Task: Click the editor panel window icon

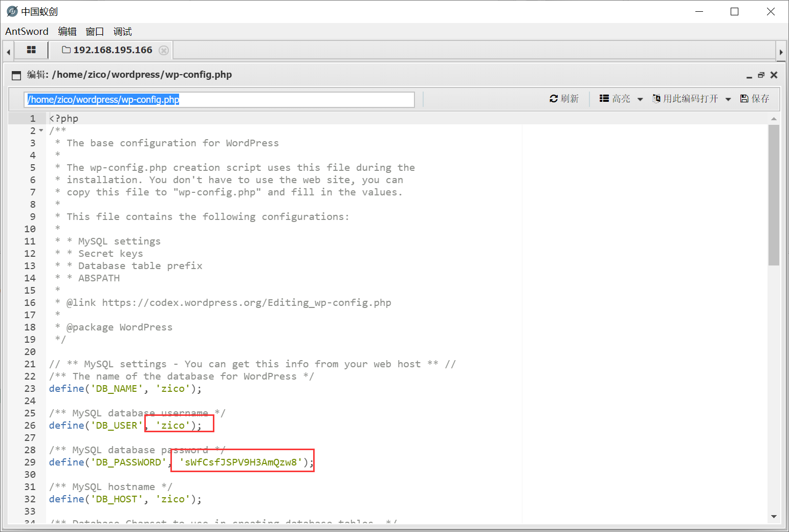Action: coord(16,75)
